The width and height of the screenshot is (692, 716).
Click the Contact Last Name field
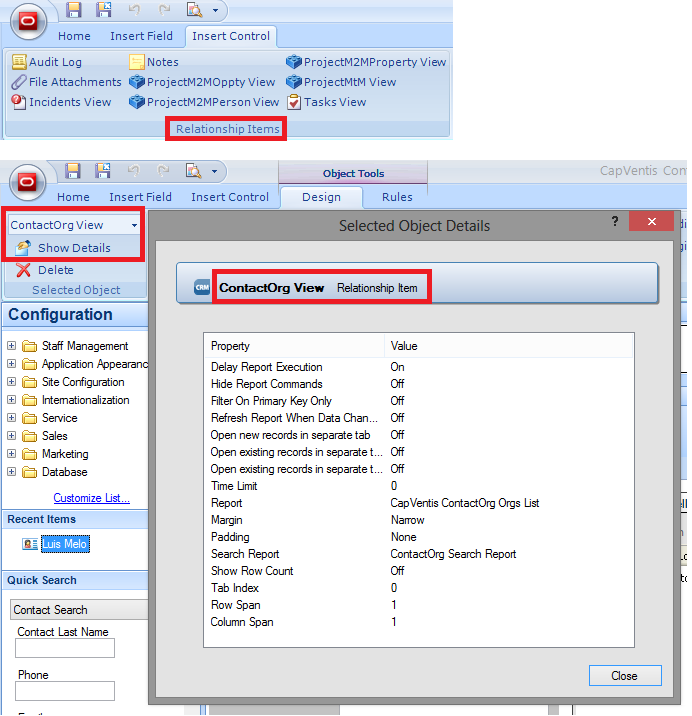66,649
